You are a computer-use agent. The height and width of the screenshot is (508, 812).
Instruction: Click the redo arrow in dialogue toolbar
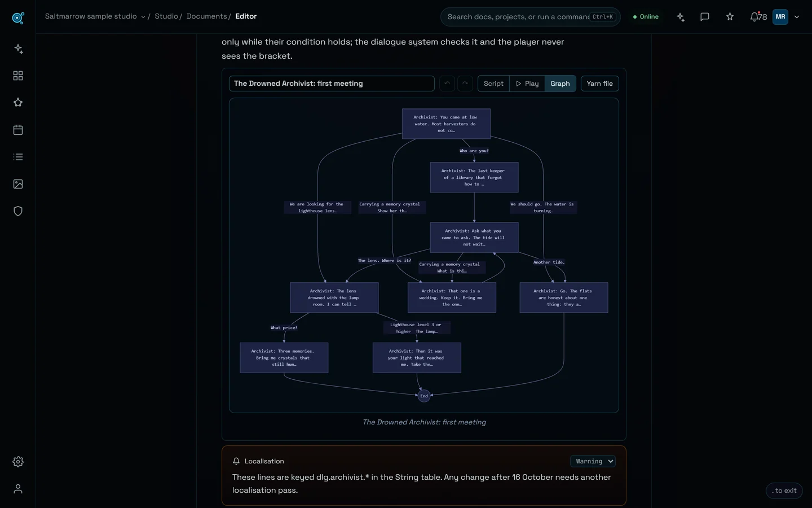(x=465, y=84)
